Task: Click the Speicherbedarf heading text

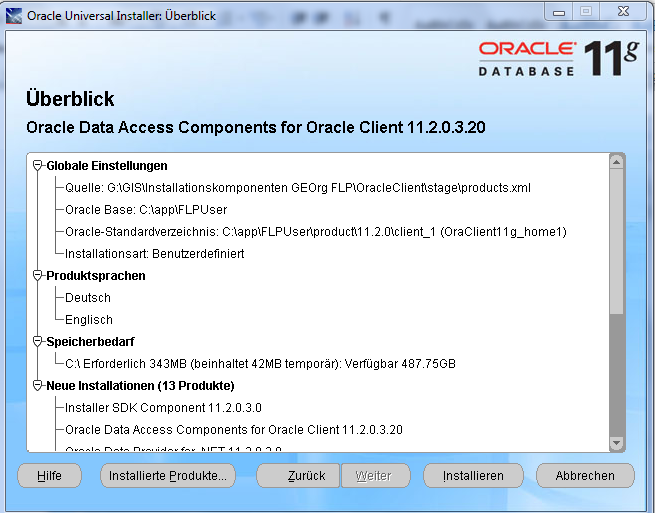Action: [x=91, y=341]
